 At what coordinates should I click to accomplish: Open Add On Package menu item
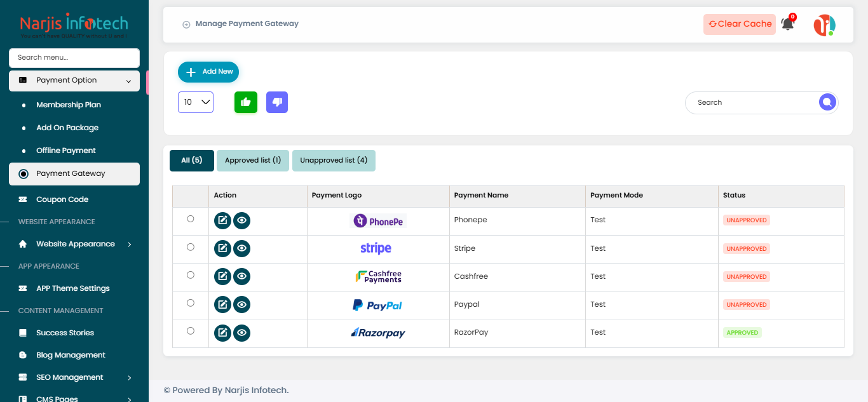[x=67, y=128]
